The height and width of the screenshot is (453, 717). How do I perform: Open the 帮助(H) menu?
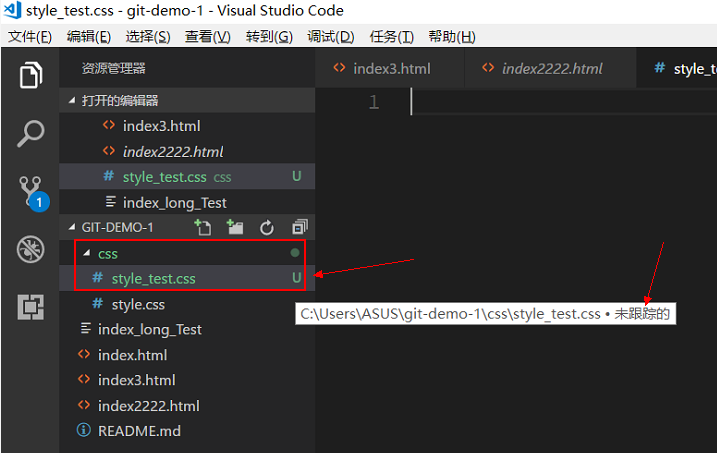point(452,36)
